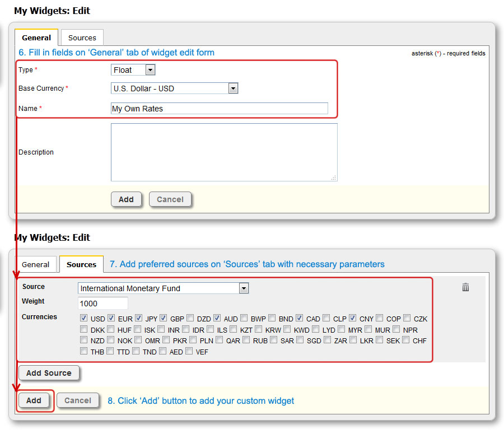Check the DKK currency checkbox
Viewport: 504px width, 448px height.
coord(83,329)
